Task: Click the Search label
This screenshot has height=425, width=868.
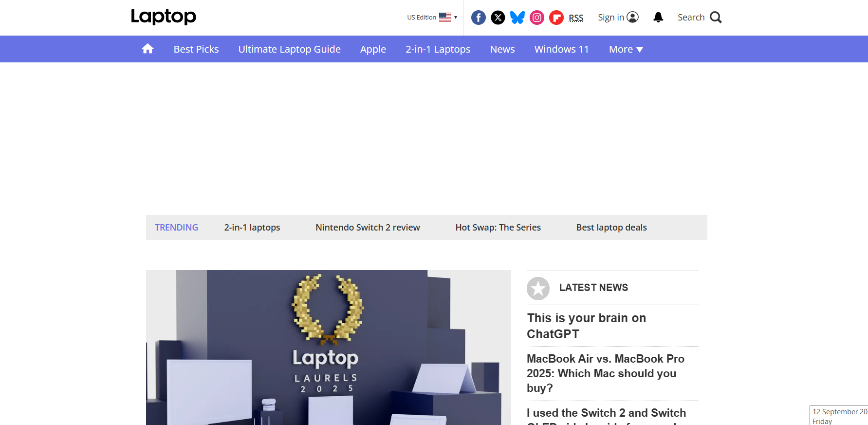Action: tap(691, 18)
